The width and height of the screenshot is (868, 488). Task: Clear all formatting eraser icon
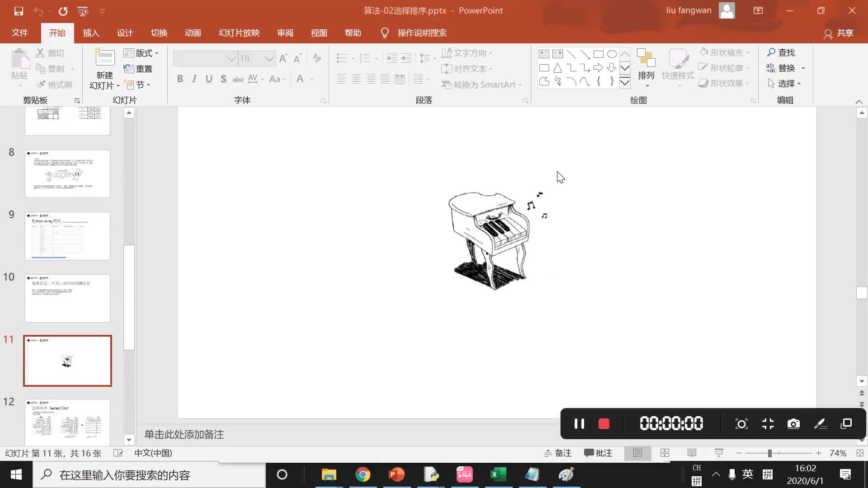click(317, 58)
